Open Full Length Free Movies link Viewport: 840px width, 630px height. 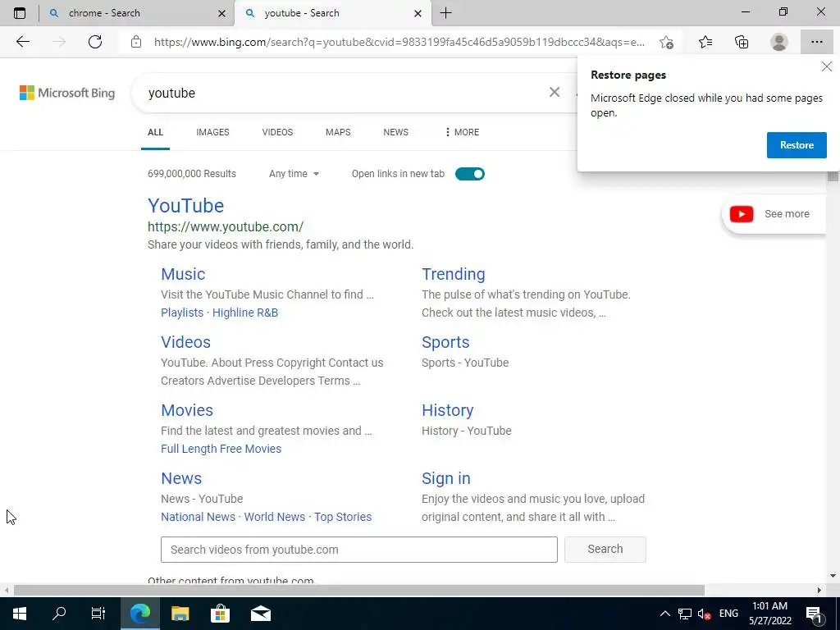pos(221,449)
